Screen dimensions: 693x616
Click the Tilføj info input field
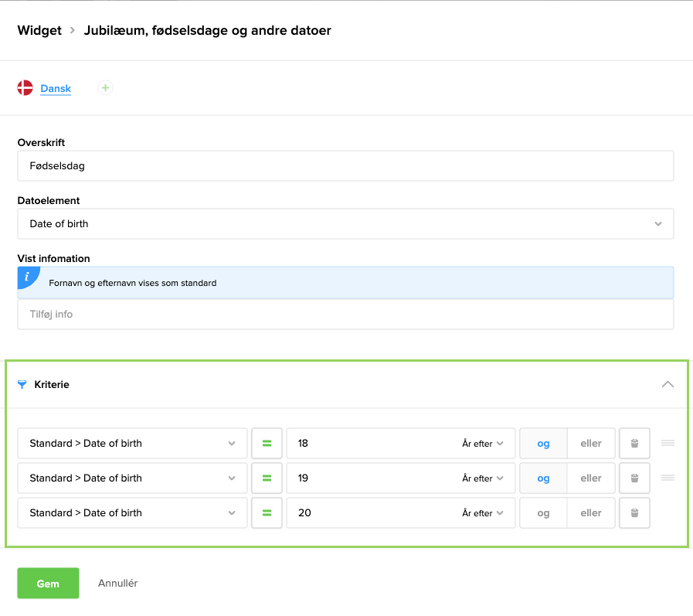tap(345, 315)
